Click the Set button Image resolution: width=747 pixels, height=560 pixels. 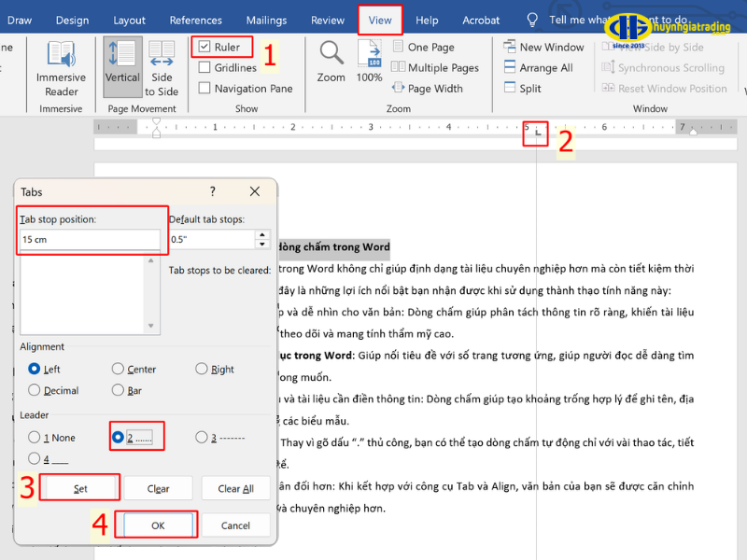coord(80,488)
